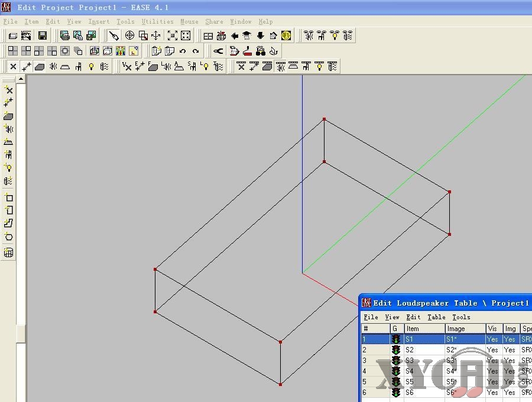
Task: Click the red paint brush icon
Action: click(x=247, y=51)
